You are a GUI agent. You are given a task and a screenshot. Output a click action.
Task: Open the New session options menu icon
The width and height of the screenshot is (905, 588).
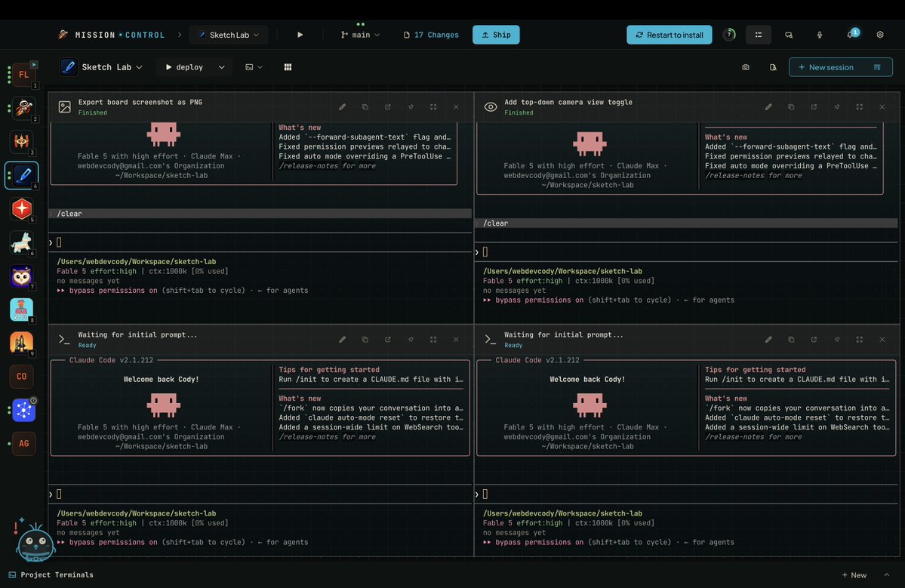[x=877, y=67]
